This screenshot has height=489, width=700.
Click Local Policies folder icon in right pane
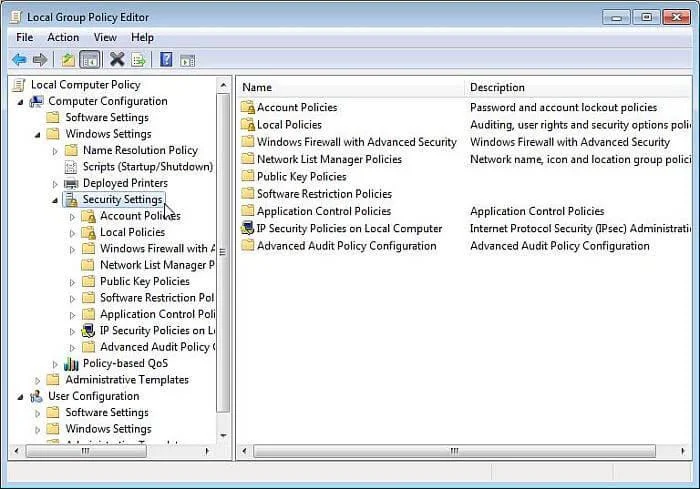click(x=248, y=125)
